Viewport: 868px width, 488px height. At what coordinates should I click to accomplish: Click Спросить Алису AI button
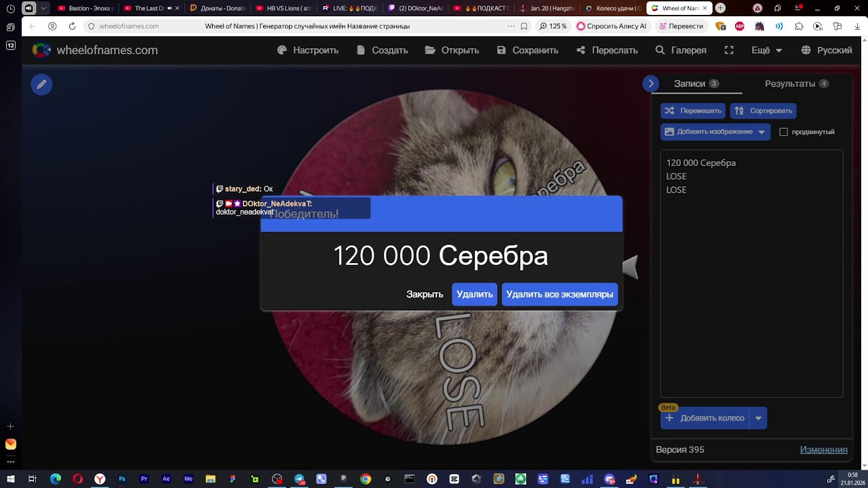tap(611, 26)
